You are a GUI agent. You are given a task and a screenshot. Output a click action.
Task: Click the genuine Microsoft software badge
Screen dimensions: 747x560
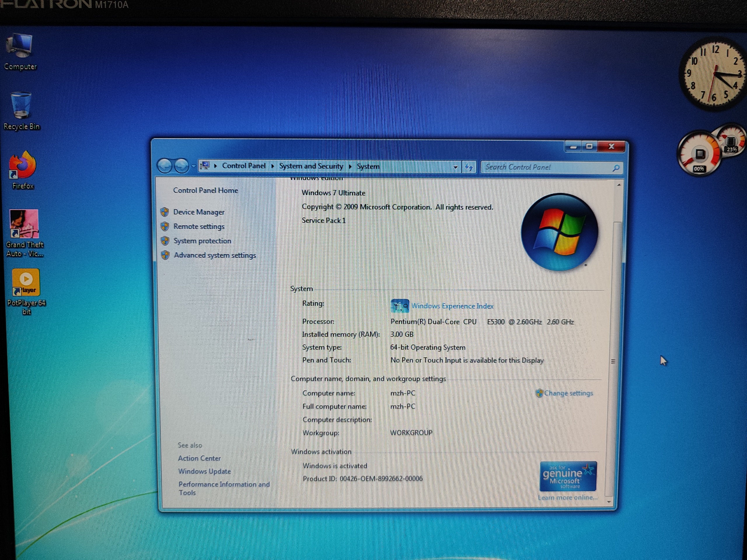pos(568,476)
